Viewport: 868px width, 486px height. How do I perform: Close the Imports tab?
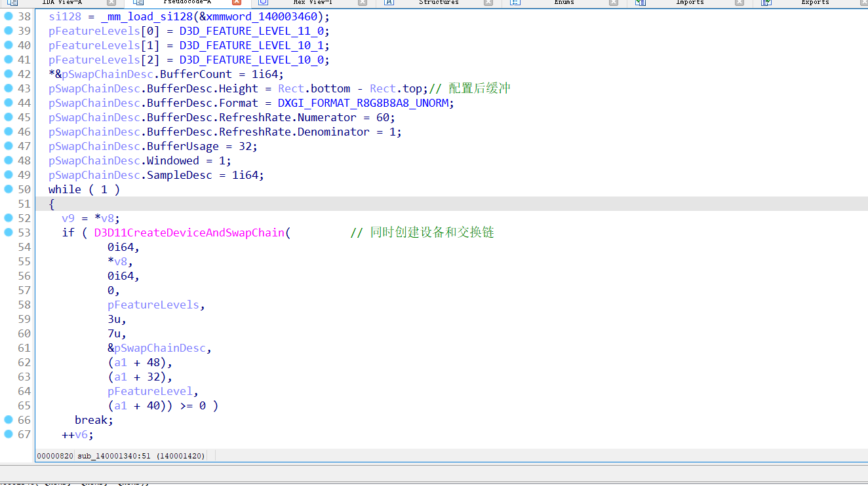point(739,3)
